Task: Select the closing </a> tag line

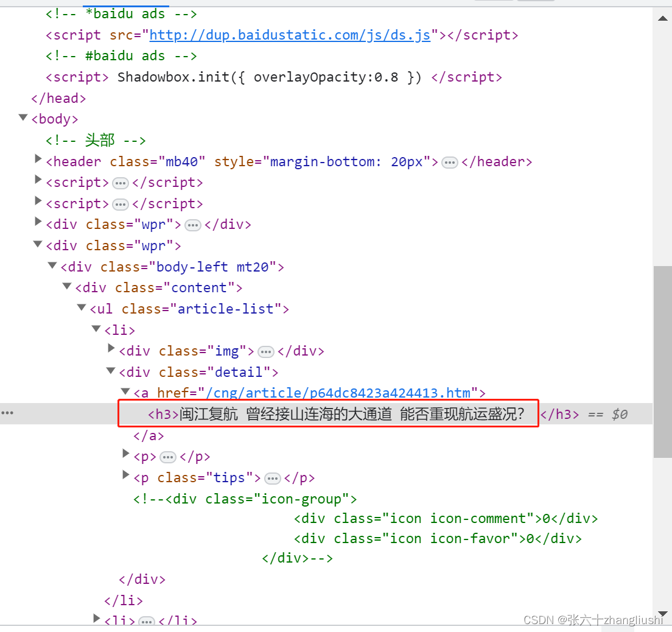Action: 149,436
